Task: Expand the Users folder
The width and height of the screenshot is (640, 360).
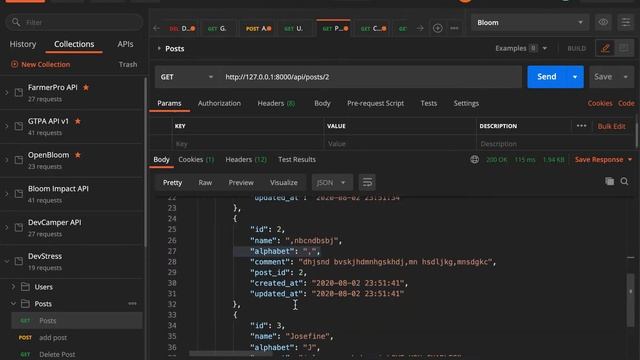Action: coord(13,287)
